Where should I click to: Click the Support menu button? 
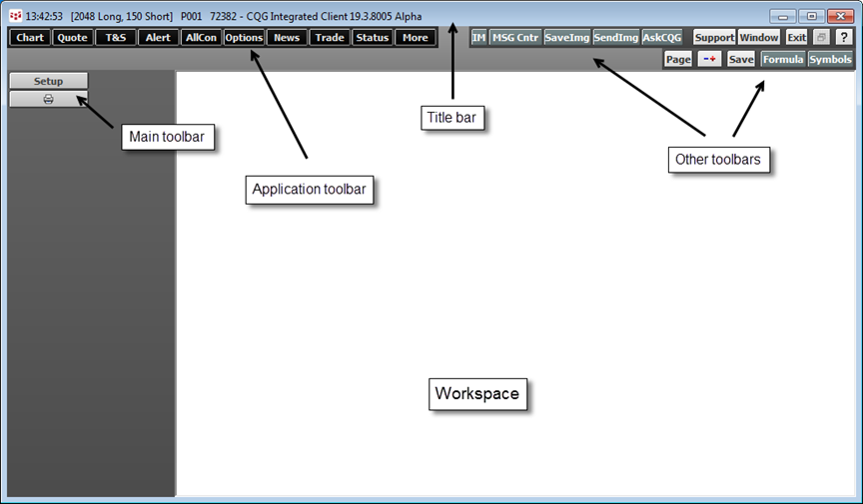coord(714,37)
